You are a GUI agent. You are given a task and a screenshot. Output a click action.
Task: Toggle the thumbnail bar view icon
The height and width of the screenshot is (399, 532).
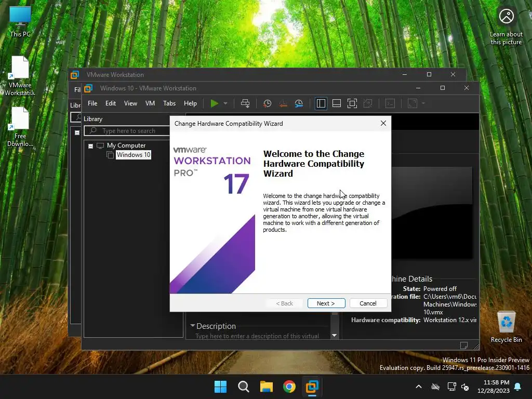tap(337, 103)
